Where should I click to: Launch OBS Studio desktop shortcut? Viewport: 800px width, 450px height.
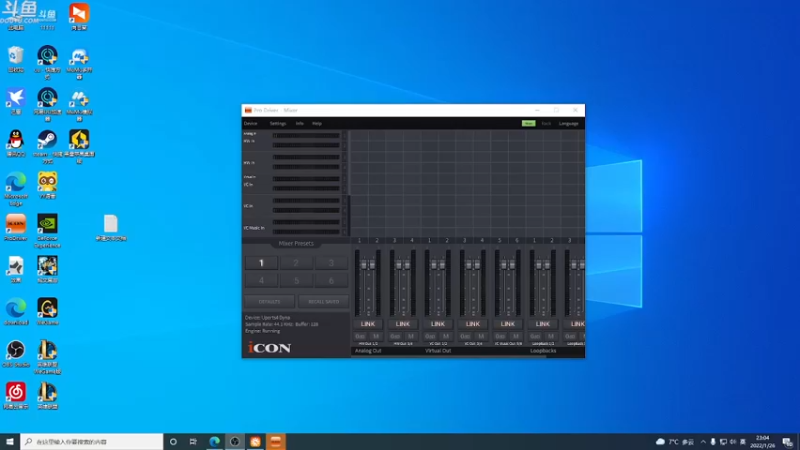coord(16,354)
